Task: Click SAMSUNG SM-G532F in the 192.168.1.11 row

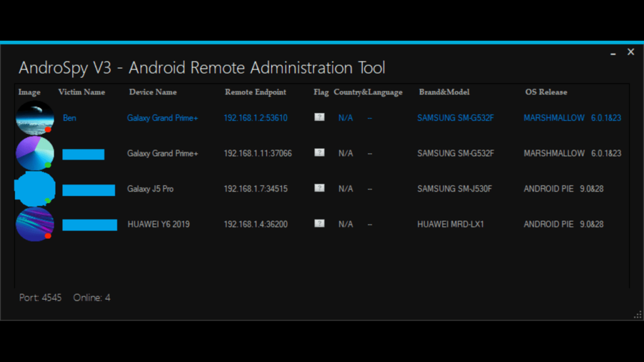Action: [455, 153]
